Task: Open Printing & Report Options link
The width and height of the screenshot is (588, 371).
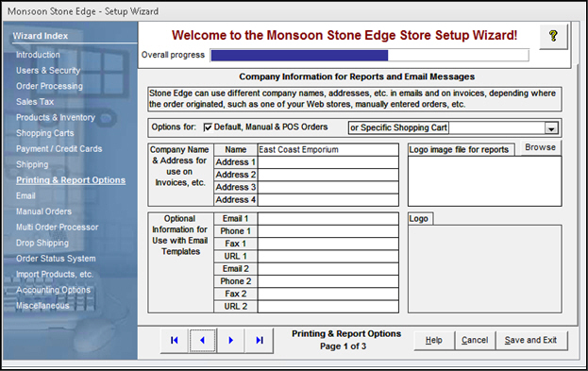Action: point(71,180)
